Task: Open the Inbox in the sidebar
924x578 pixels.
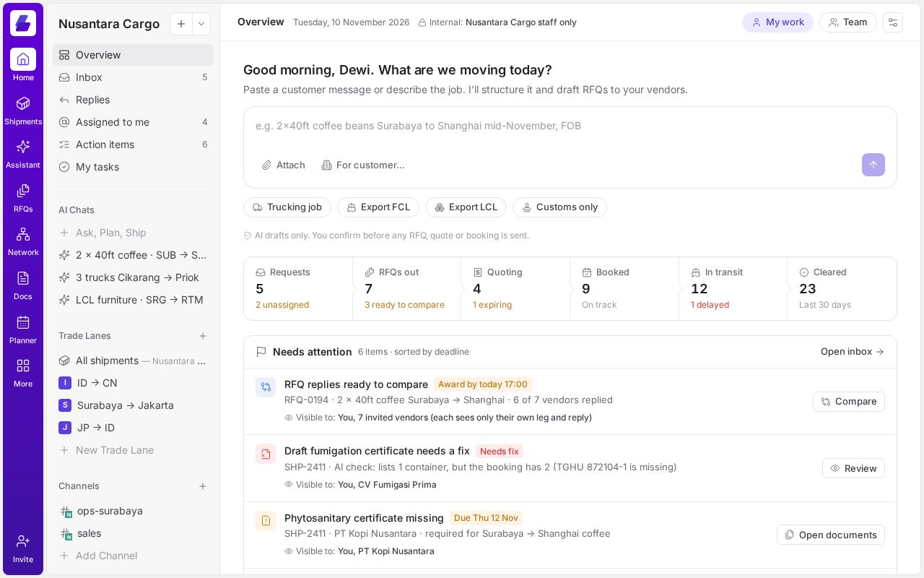Action: coord(133,77)
